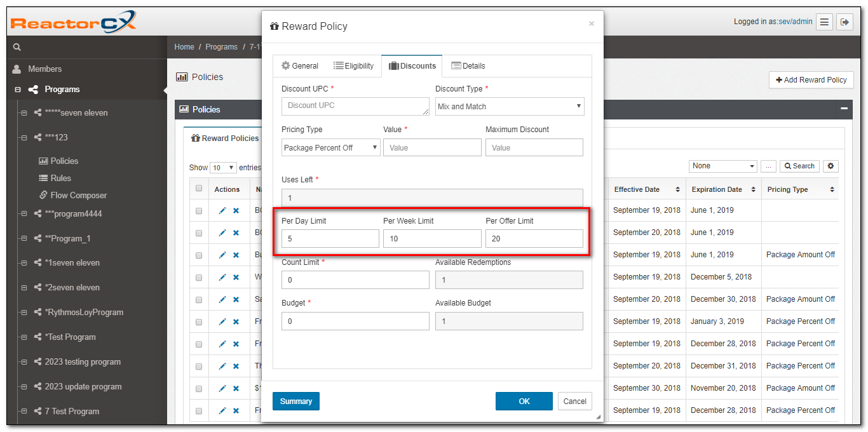
Task: Click the table settings gear icon
Action: click(x=831, y=166)
